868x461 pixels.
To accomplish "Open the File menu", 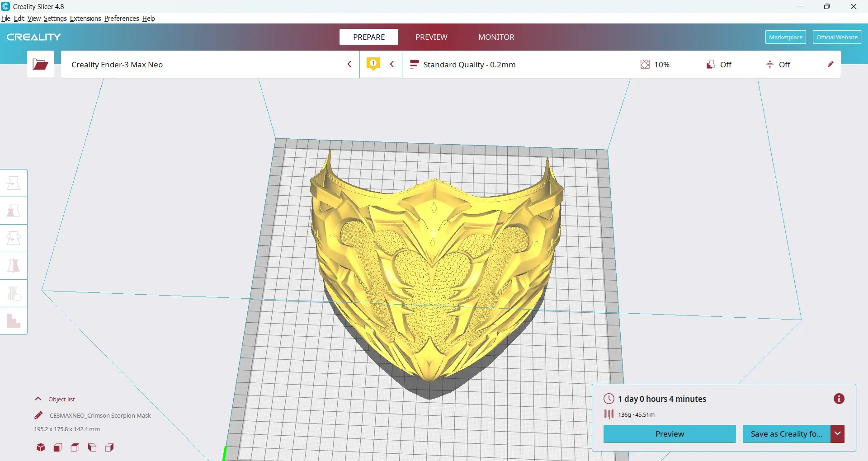I will [x=6, y=19].
